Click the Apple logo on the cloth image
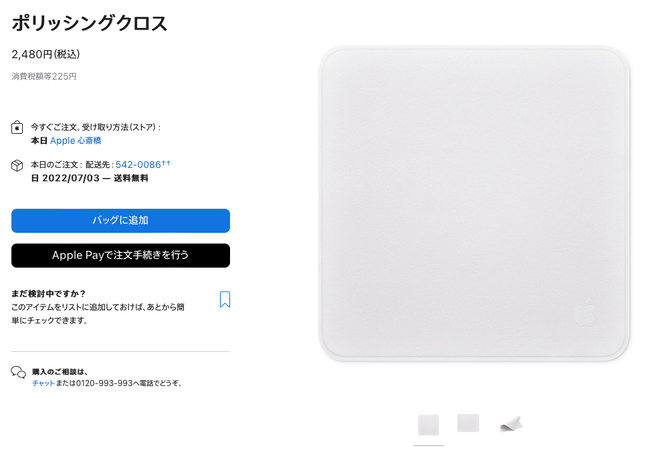The height and width of the screenshot is (463, 650). coord(585,312)
